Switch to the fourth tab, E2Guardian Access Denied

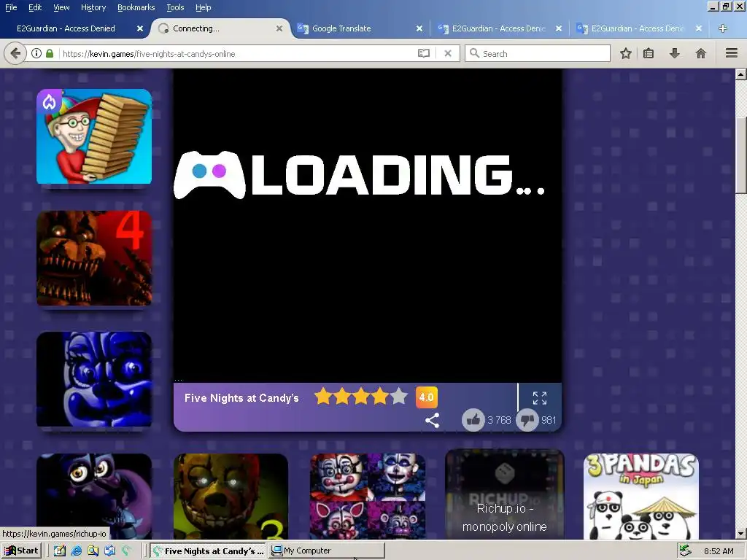498,28
